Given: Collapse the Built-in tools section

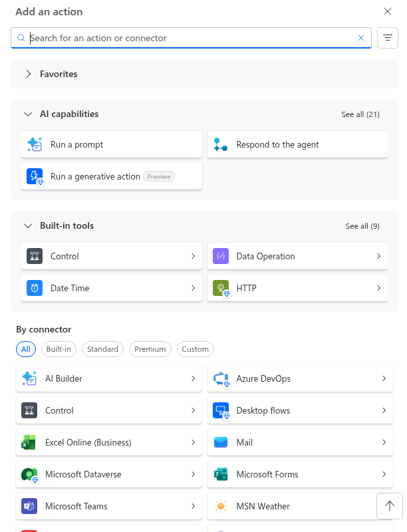Looking at the screenshot, I should [28, 225].
